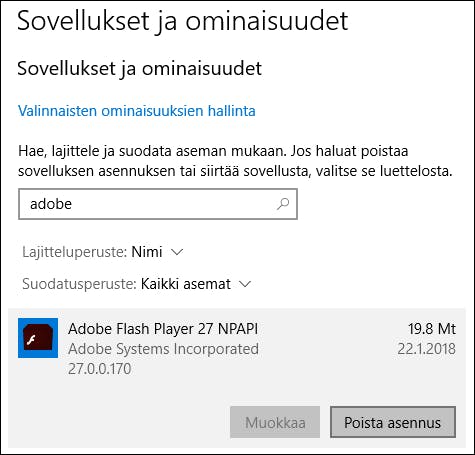Click the magnifier search icon

click(283, 204)
